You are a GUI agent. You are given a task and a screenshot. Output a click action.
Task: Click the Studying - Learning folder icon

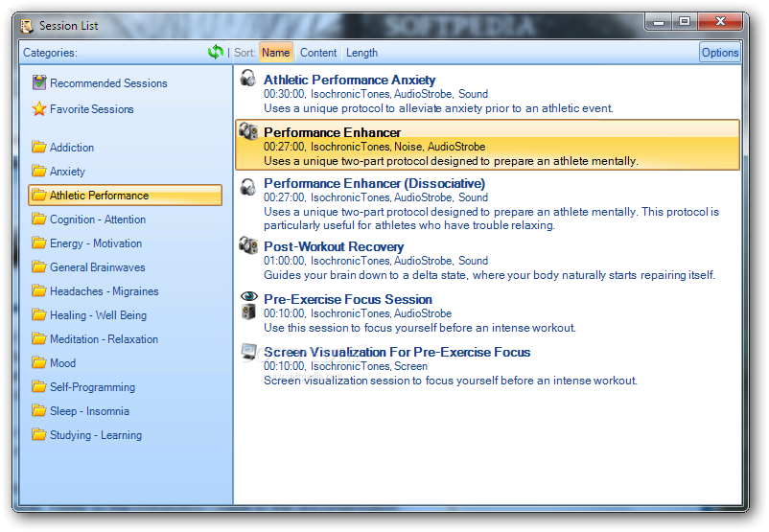[x=38, y=434]
